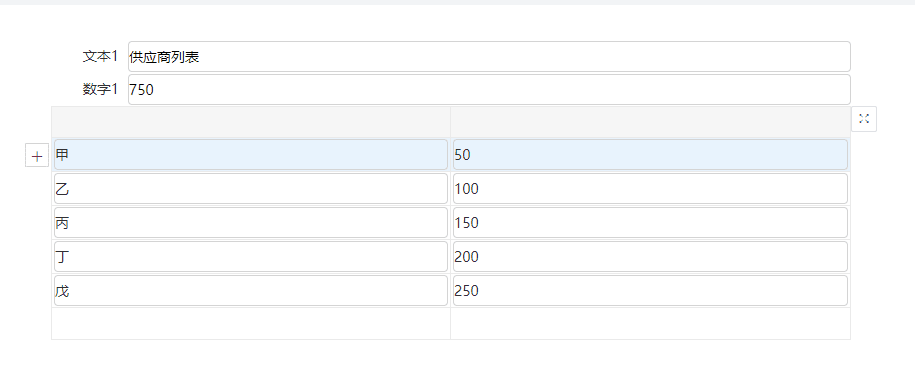Click the cell with value 250

click(650, 290)
